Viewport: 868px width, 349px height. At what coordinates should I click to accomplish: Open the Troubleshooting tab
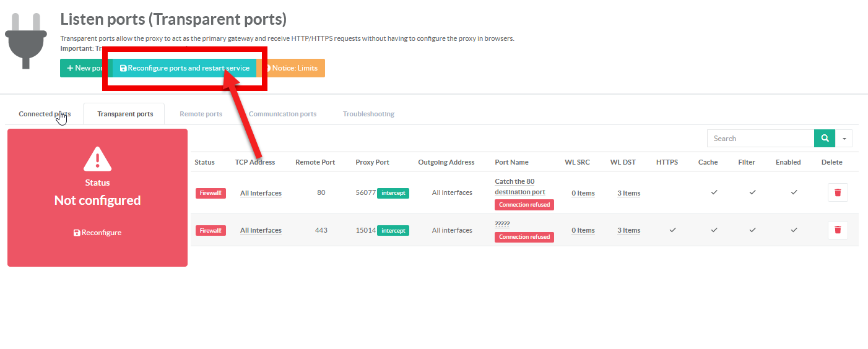coord(368,114)
